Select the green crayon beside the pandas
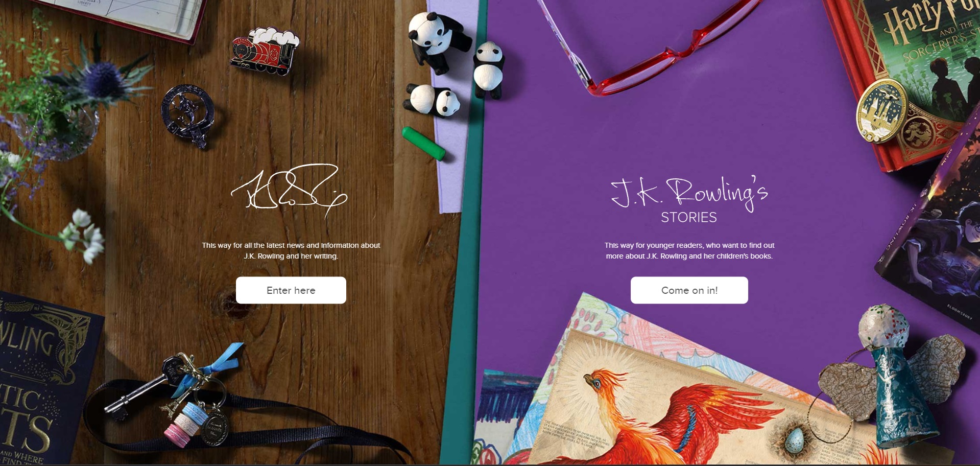Screen dimensions: 980x466 click(423, 143)
